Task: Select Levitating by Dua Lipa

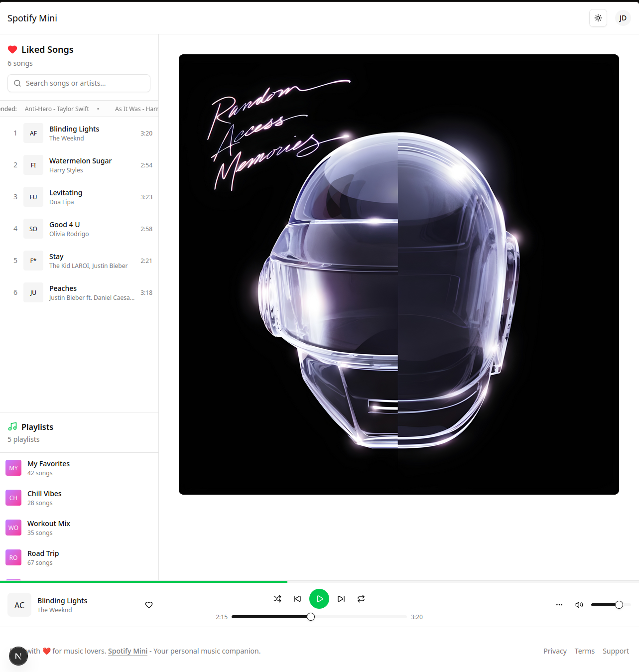Action: point(79,197)
